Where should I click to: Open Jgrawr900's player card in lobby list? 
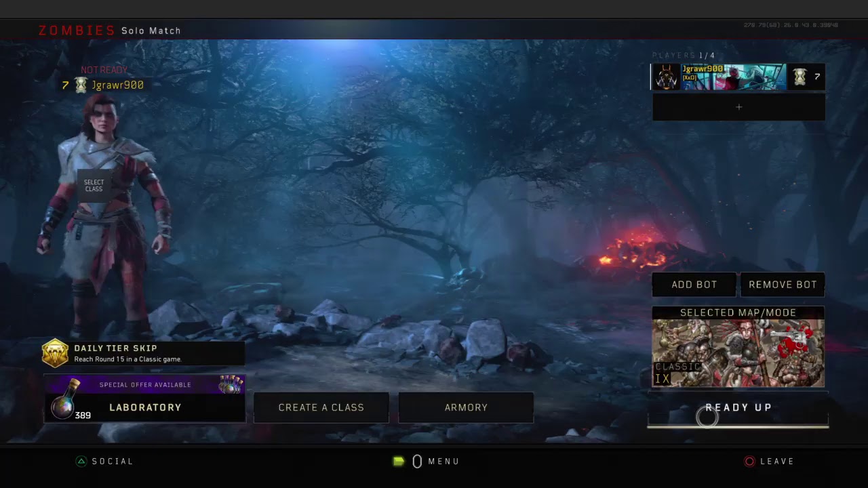738,77
